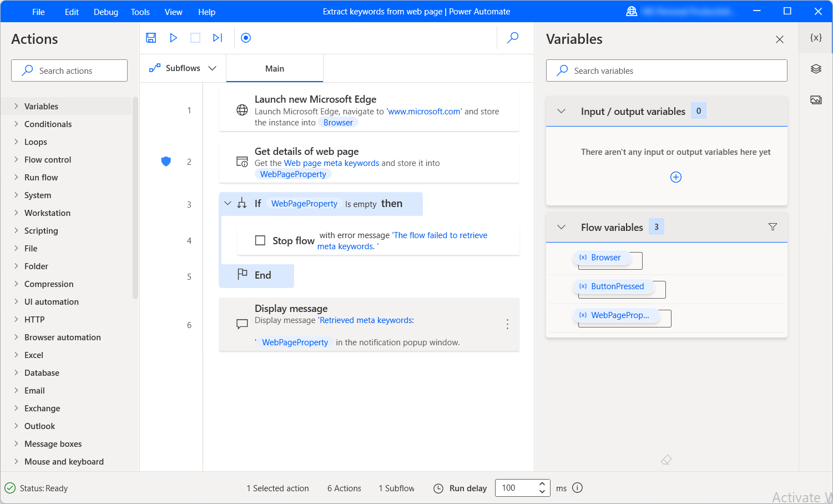Select the WebPageProp... flow variable
The image size is (833, 504).
(616, 315)
